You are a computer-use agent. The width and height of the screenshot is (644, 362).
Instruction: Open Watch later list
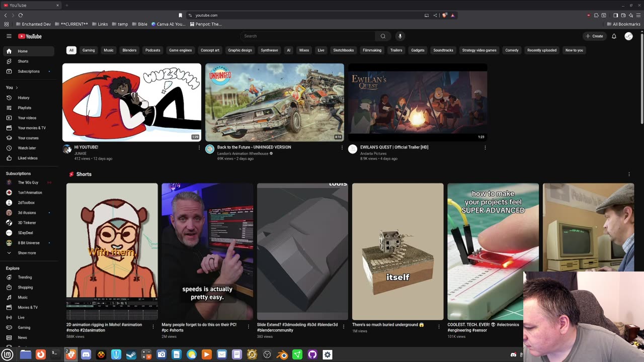(x=28, y=148)
